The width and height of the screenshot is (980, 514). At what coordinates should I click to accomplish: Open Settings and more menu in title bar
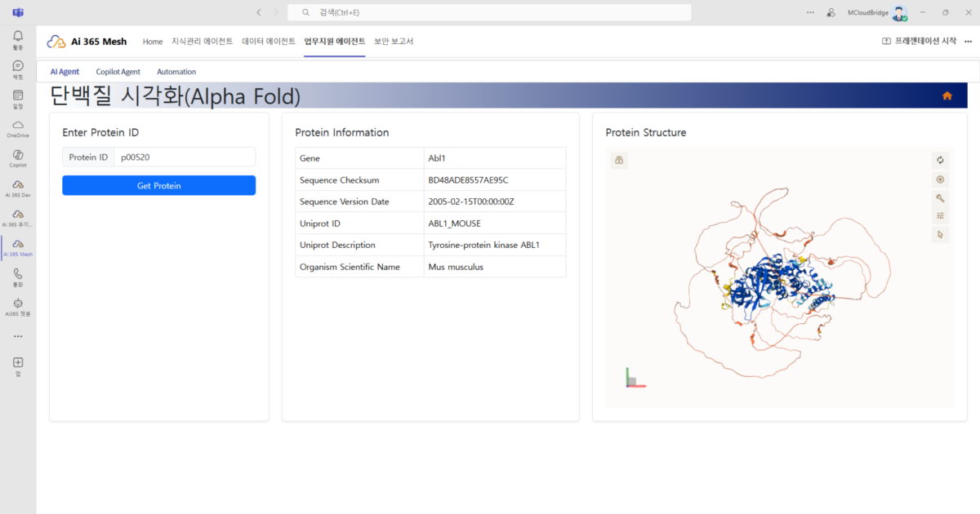click(x=810, y=12)
